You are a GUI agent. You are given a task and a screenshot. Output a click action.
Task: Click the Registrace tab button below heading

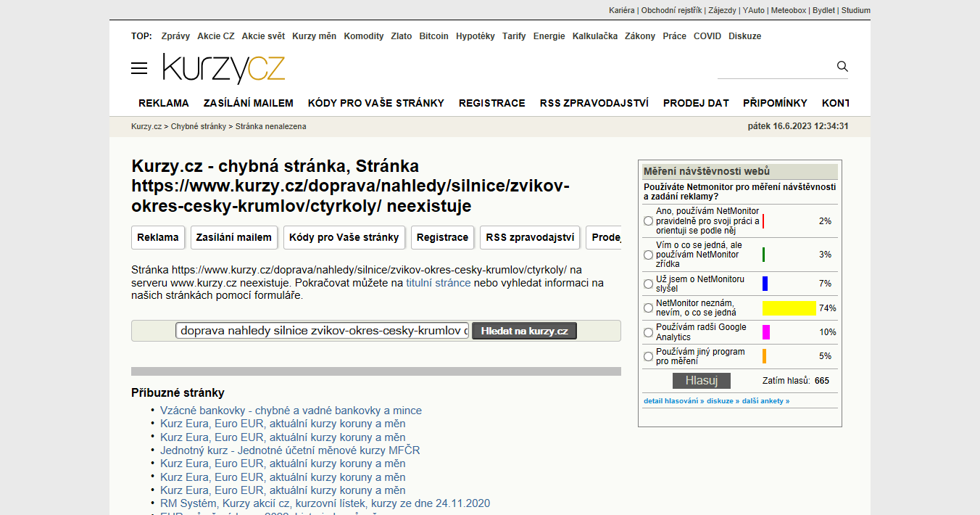point(443,237)
